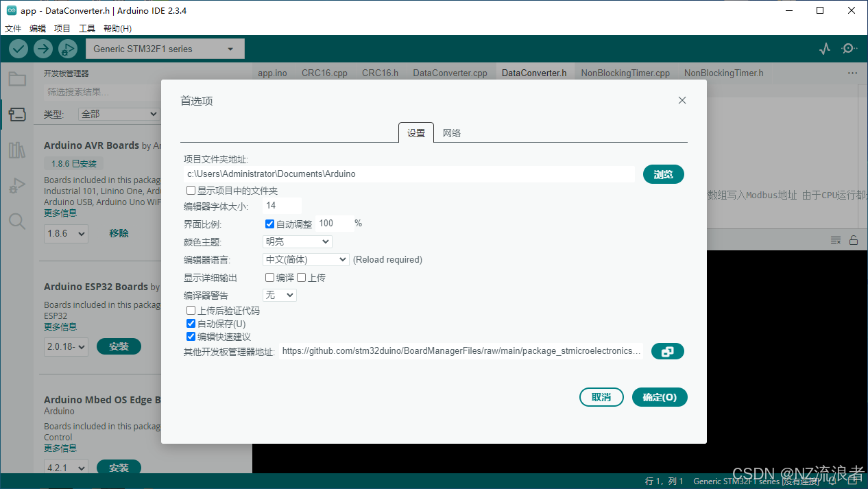The height and width of the screenshot is (489, 868).
Task: Close the Preferences dialog with X
Action: point(682,100)
